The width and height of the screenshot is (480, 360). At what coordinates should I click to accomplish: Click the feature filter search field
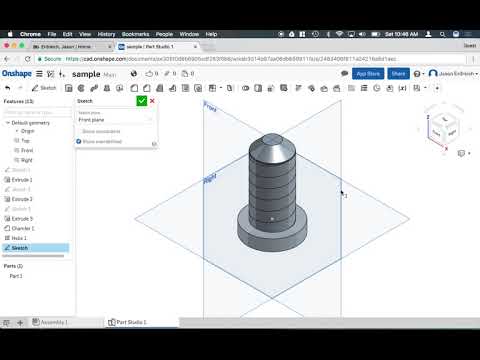click(x=36, y=112)
